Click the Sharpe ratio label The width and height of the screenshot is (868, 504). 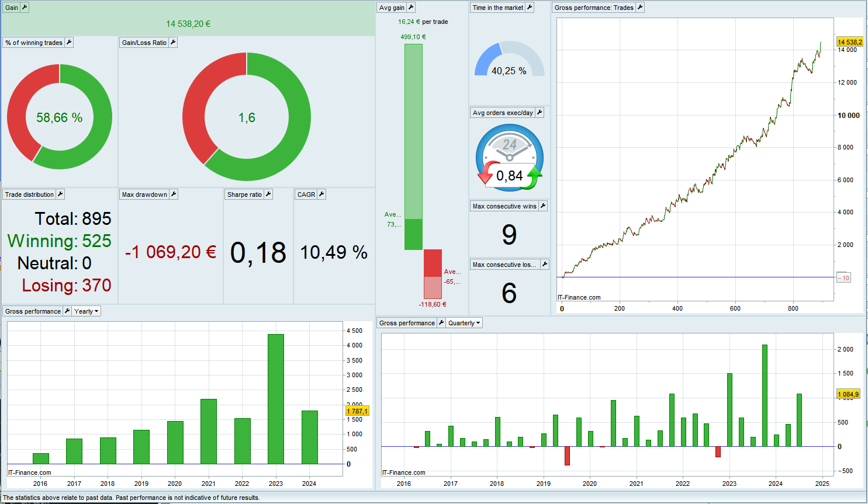pyautogui.click(x=244, y=194)
